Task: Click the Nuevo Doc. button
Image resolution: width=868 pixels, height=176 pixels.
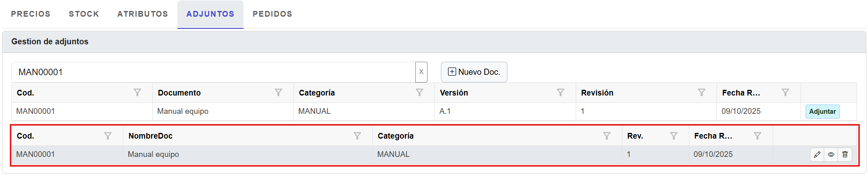Action: click(x=474, y=72)
